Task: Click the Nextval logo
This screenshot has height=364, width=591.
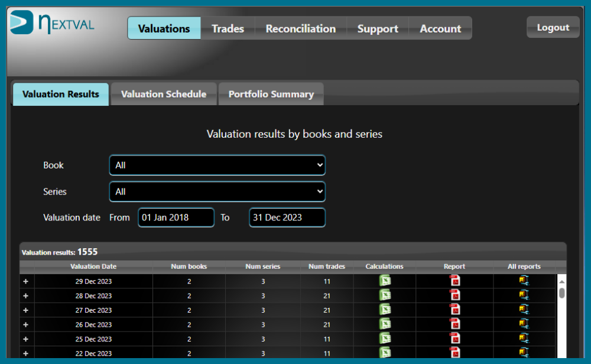Action: pyautogui.click(x=52, y=22)
